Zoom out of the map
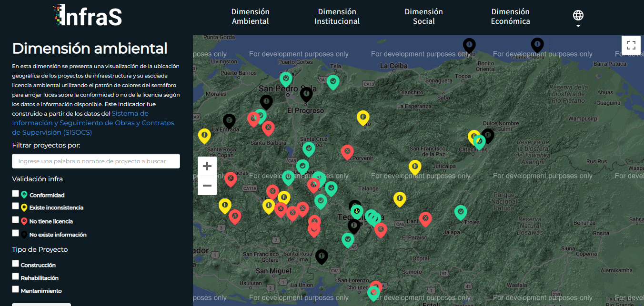644x306 pixels. 207,185
